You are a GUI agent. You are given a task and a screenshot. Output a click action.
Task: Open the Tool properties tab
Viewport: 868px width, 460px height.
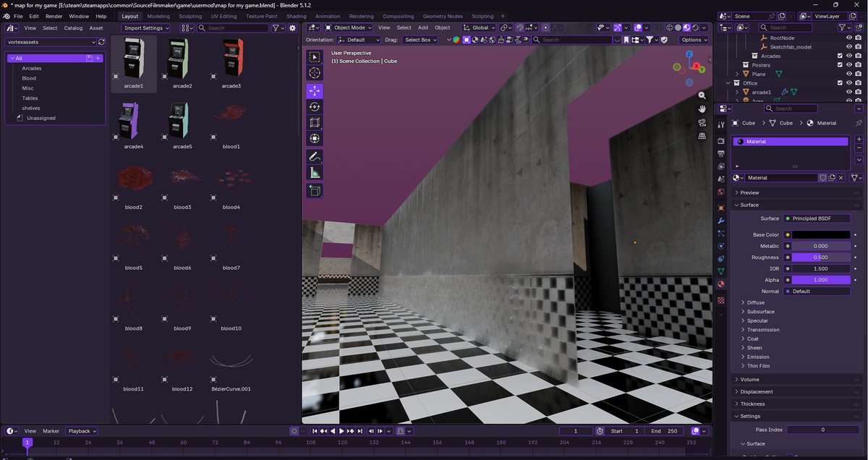point(721,124)
